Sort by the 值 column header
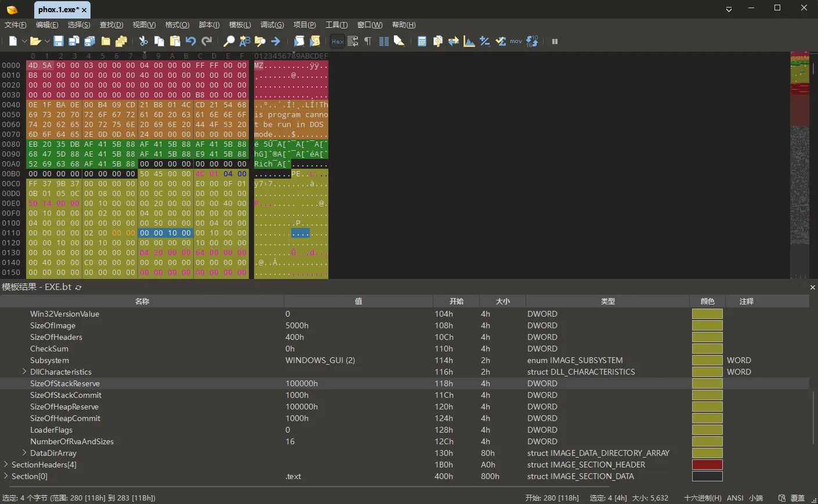818x504 pixels. pyautogui.click(x=359, y=301)
